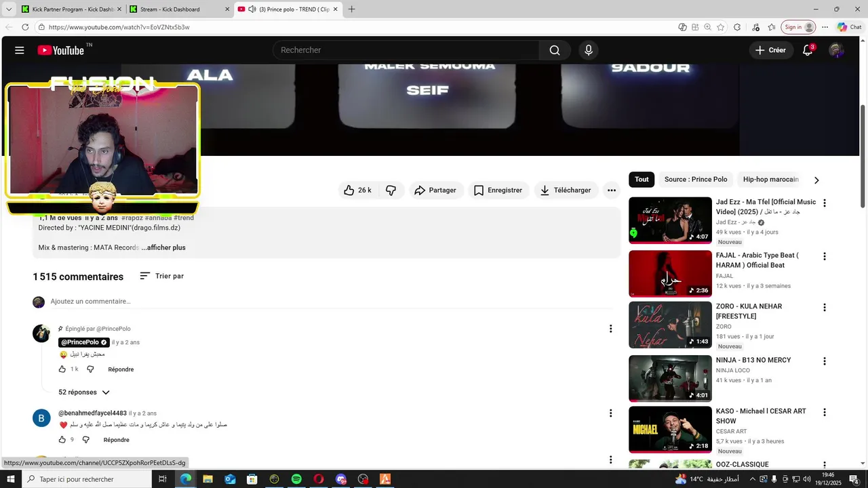This screenshot has width=868, height=488.
Task: Switch to Stream - Kick Dashboard tab
Action: point(180,9)
